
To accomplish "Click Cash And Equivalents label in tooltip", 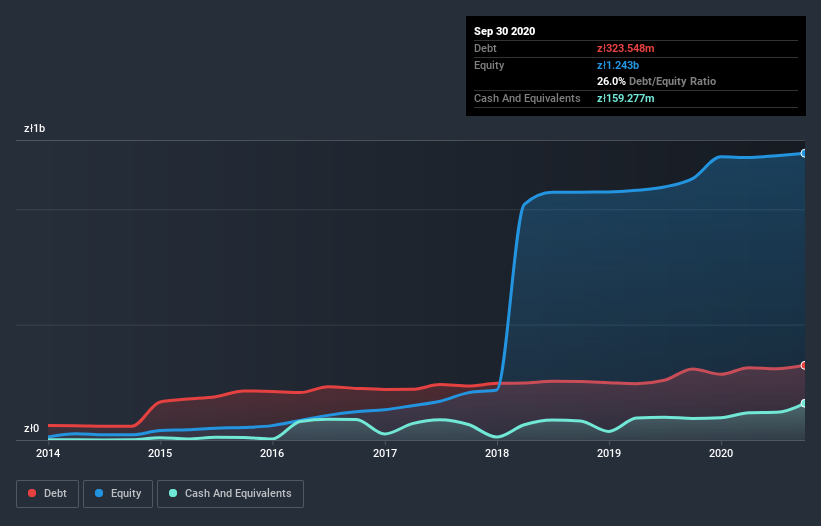I will coord(527,98).
